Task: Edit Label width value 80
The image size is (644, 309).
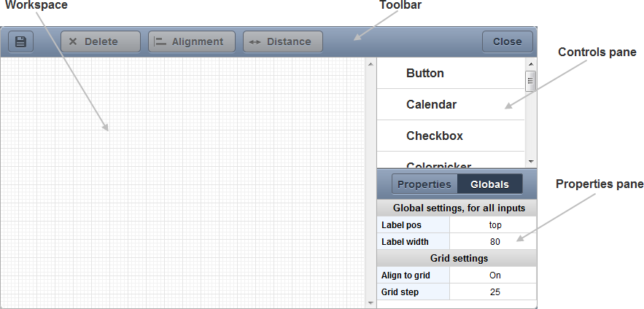Action: (x=493, y=242)
